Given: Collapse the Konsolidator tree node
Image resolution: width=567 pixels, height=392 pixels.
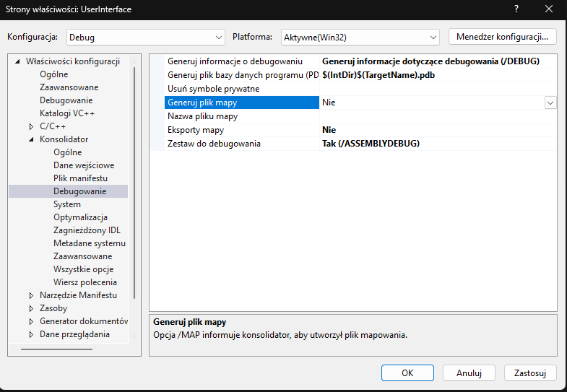Looking at the screenshot, I should [31, 139].
